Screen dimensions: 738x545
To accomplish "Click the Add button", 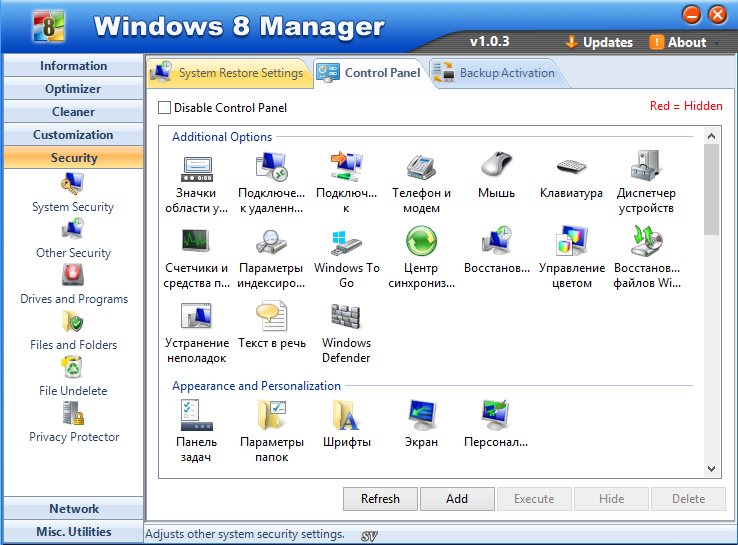I will pyautogui.click(x=457, y=499).
